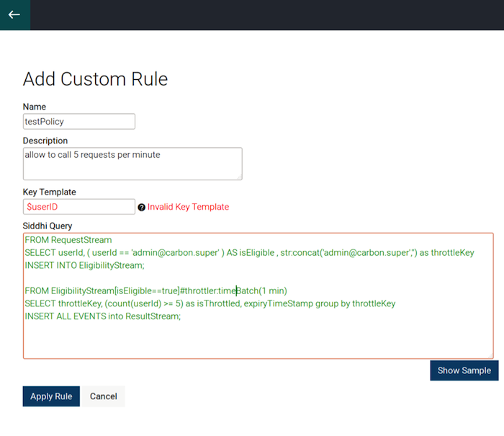Screen dimensions: 504x436
Task: Click the Key Template help question icon
Action: [141, 208]
